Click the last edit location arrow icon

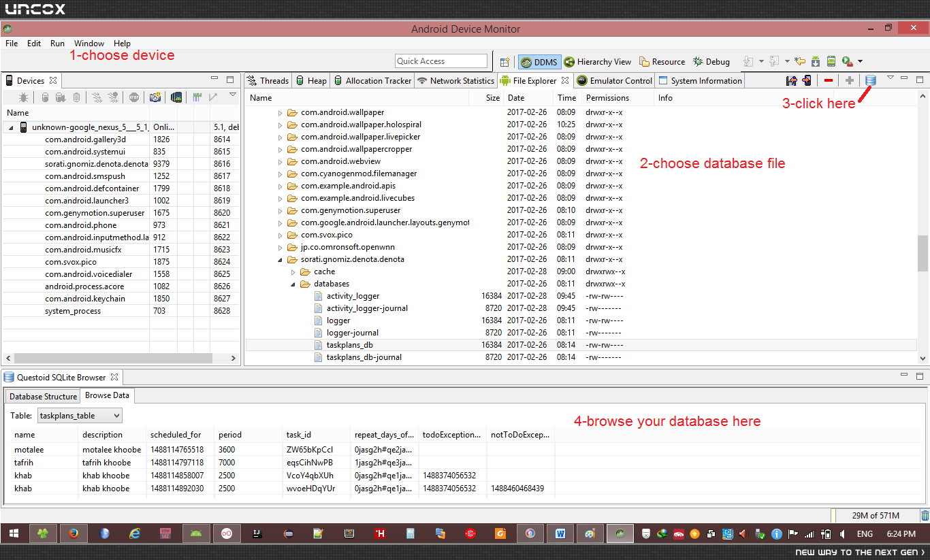[x=800, y=61]
